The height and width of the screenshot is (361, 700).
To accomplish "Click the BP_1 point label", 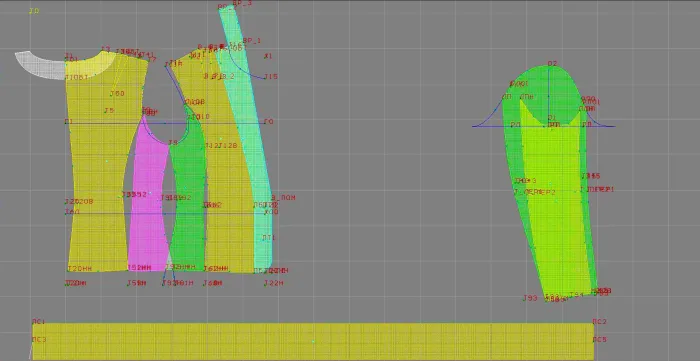I will tap(252, 41).
